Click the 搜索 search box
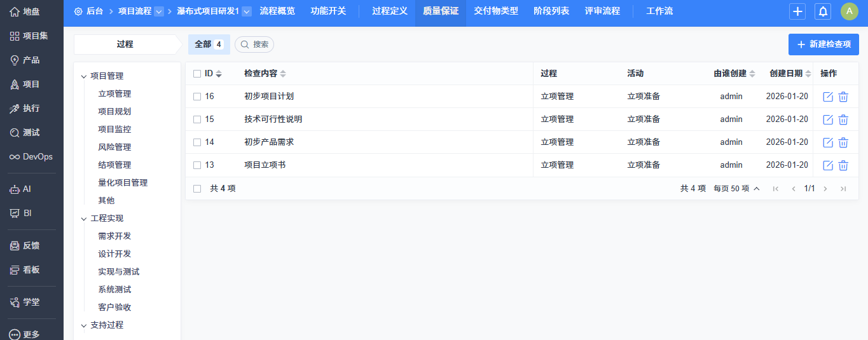Viewport: 868px width, 340px height. (x=254, y=44)
